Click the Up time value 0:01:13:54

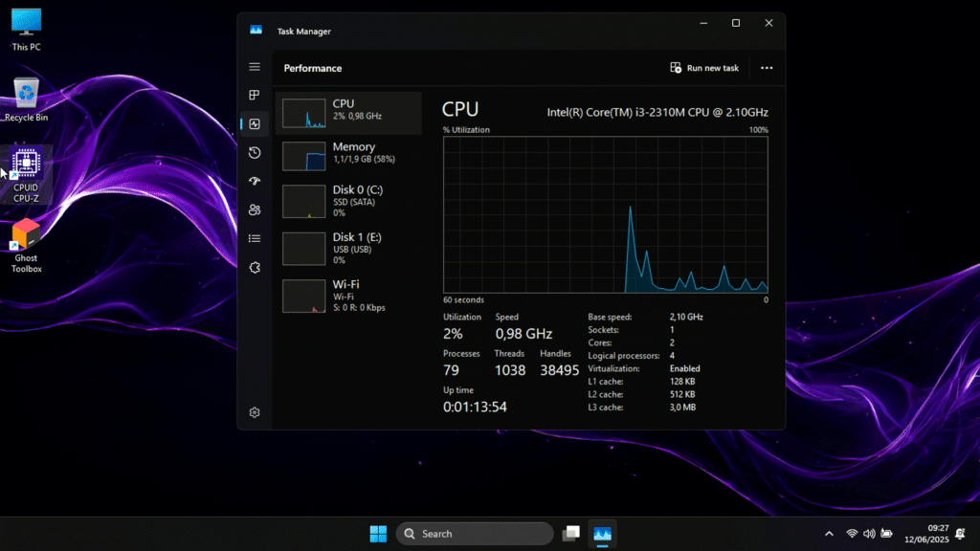coord(475,407)
